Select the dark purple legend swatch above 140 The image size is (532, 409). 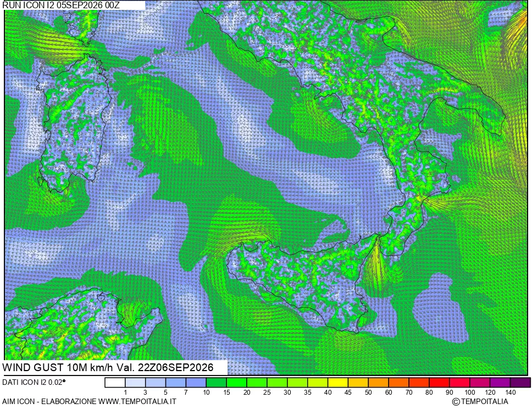point(520,383)
